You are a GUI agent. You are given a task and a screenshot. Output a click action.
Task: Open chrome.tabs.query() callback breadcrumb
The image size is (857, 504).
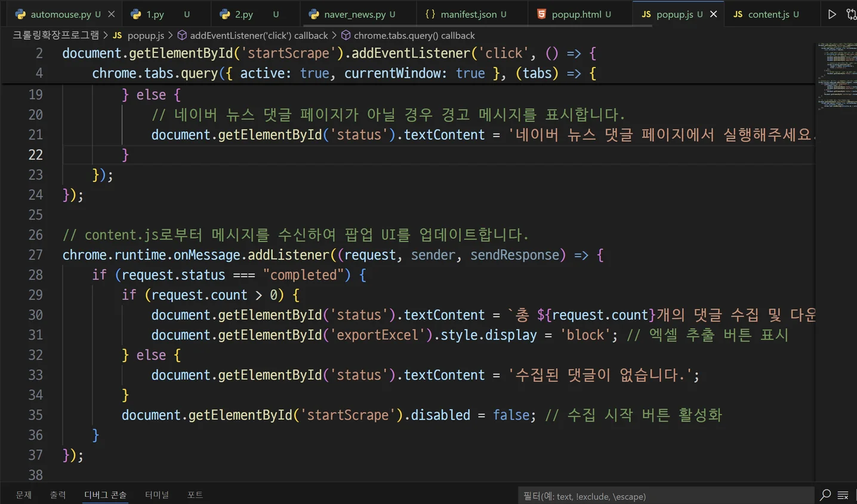(x=414, y=35)
